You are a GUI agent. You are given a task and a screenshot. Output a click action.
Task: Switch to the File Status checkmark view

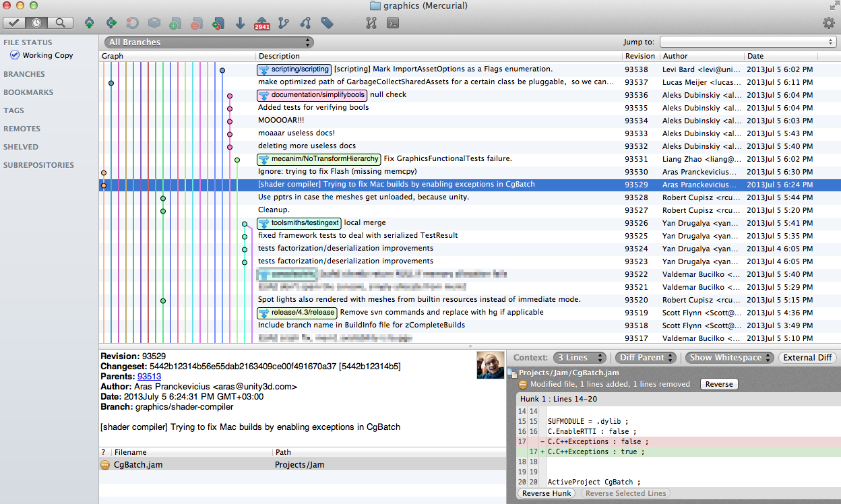pyautogui.click(x=14, y=23)
